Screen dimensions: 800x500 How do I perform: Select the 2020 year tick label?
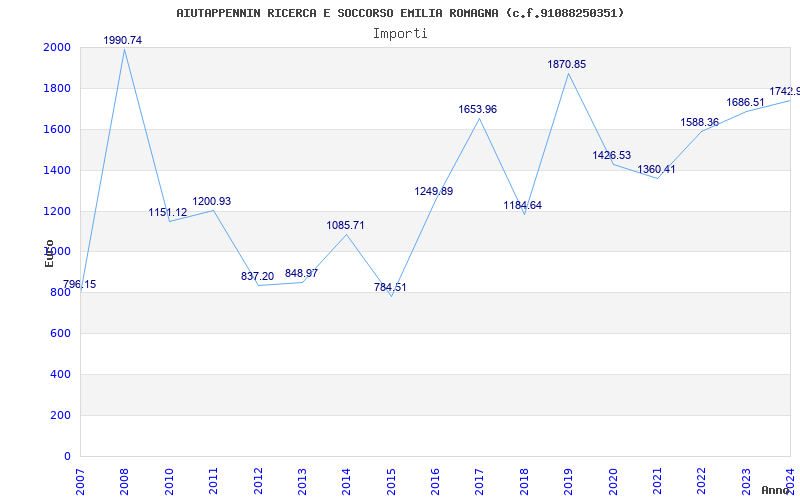pyautogui.click(x=613, y=481)
